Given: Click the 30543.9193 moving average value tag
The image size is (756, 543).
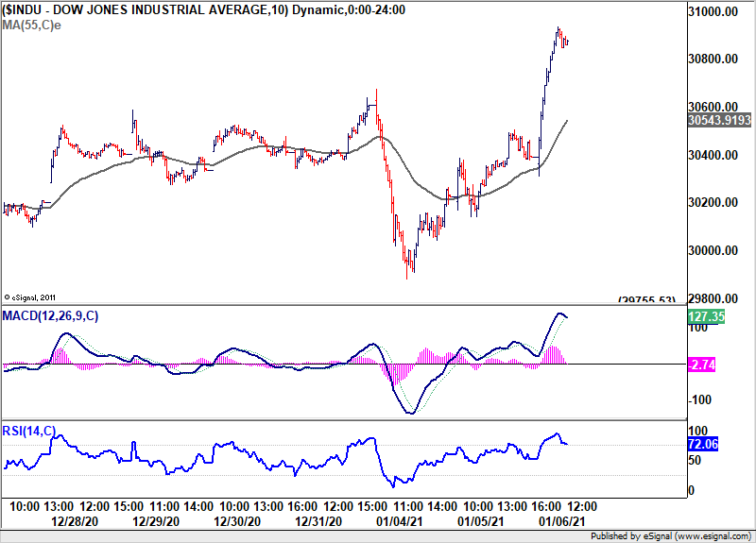Looking at the screenshot, I should coord(719,120).
